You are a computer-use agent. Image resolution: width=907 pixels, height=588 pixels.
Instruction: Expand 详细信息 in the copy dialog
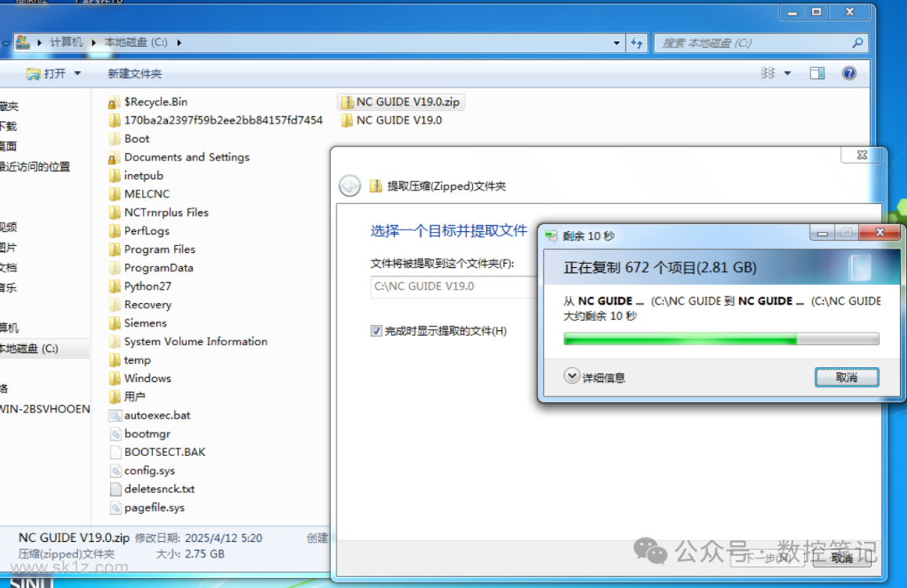(595, 377)
